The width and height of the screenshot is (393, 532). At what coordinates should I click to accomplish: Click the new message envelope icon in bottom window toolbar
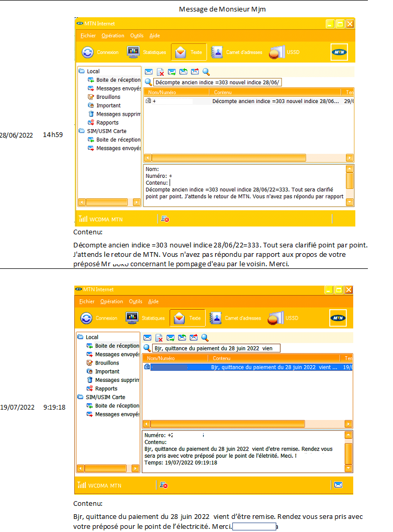coord(148,338)
